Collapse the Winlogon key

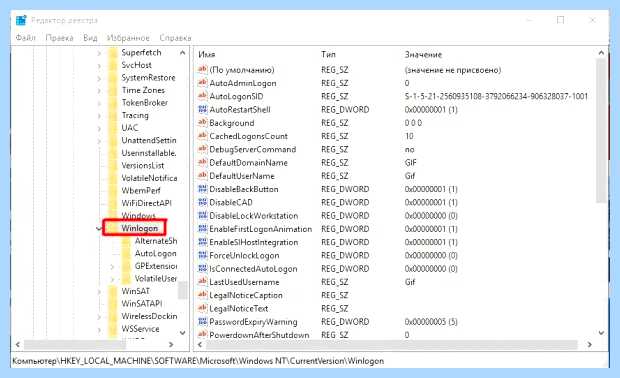(x=99, y=229)
